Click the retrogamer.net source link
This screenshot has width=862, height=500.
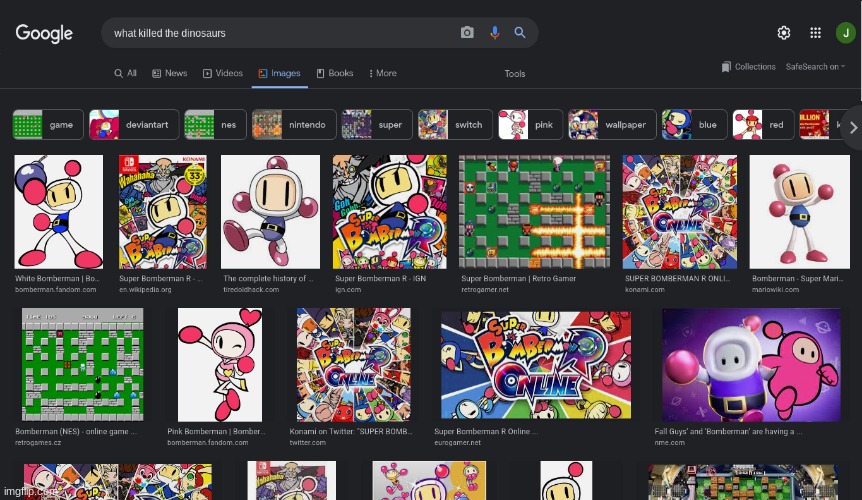pyautogui.click(x=485, y=290)
